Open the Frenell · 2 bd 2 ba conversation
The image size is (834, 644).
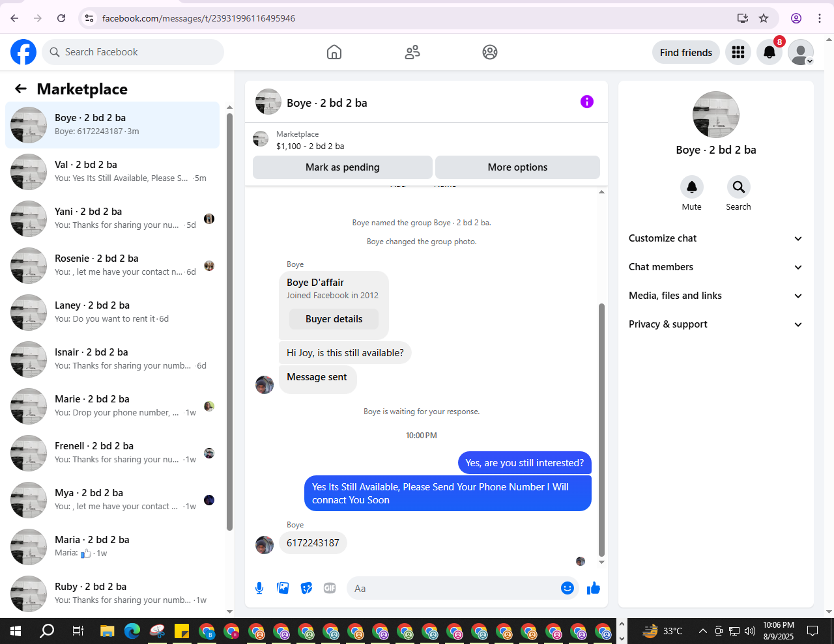pyautogui.click(x=112, y=453)
